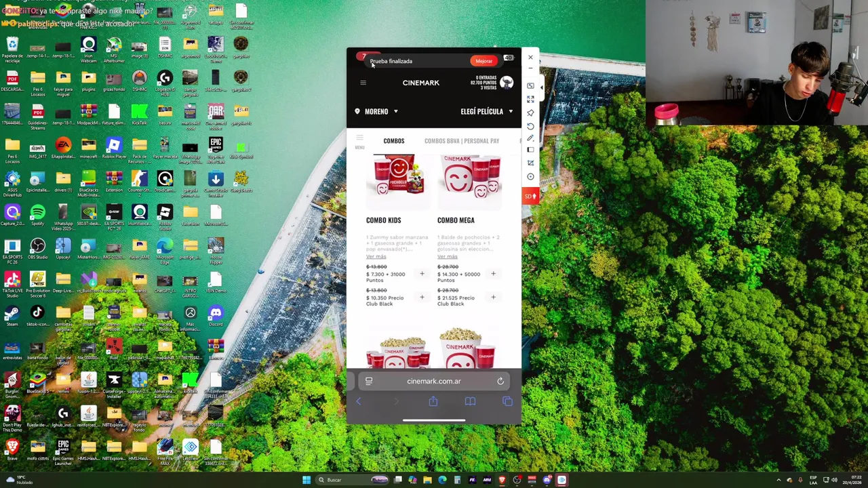
Task: Open the Cinemark hamburger menu
Action: coord(363,83)
